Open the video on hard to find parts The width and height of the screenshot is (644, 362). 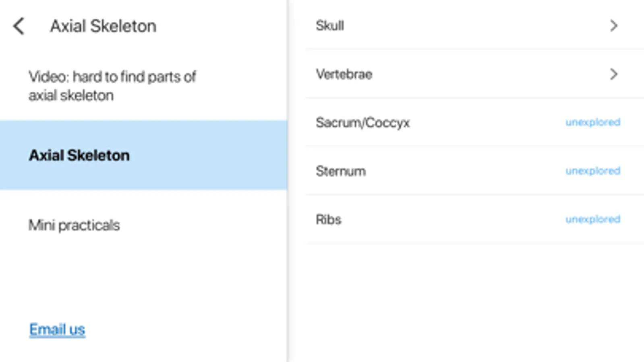pyautogui.click(x=112, y=86)
